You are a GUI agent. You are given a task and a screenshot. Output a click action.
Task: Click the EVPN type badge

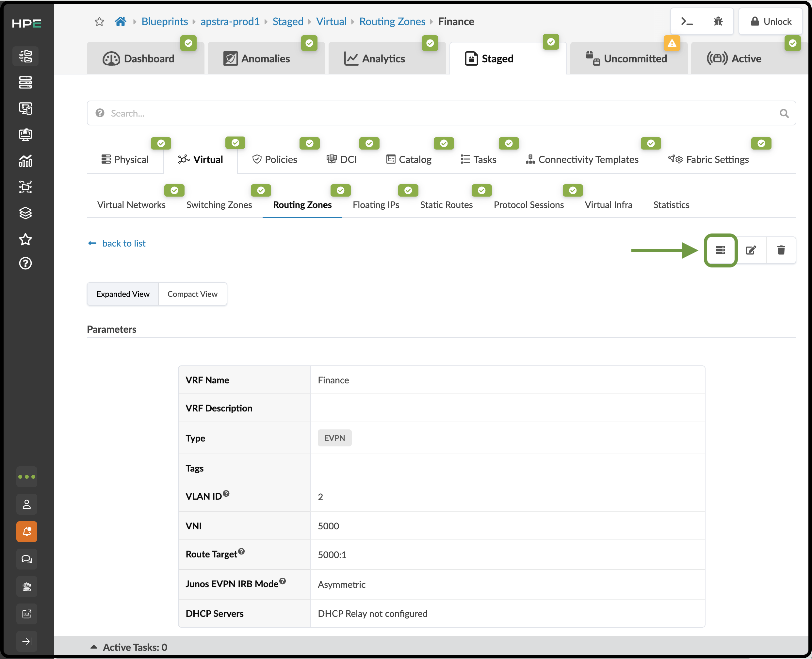(x=334, y=438)
